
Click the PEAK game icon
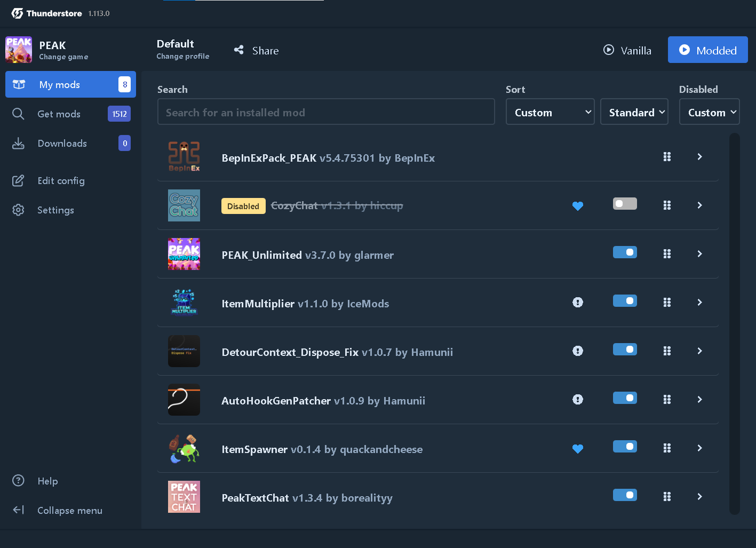19,50
